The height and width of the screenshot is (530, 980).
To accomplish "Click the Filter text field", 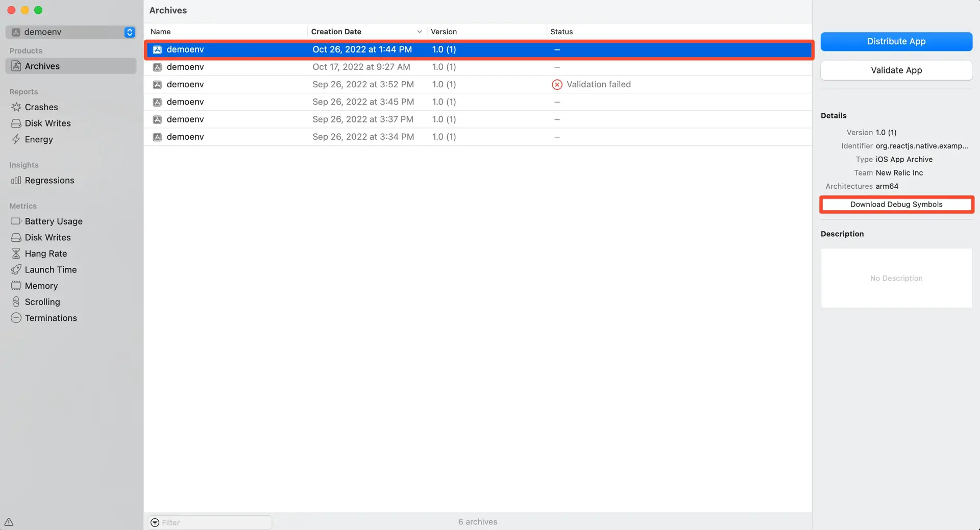I will (214, 522).
